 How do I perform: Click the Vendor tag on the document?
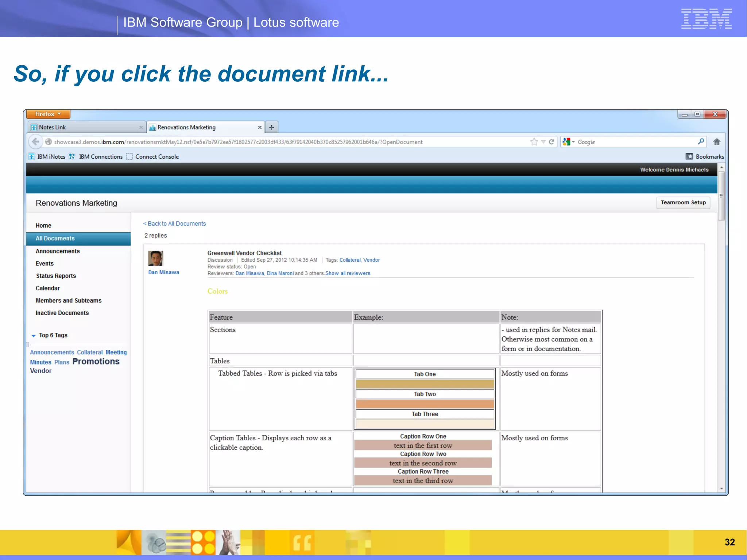371,260
